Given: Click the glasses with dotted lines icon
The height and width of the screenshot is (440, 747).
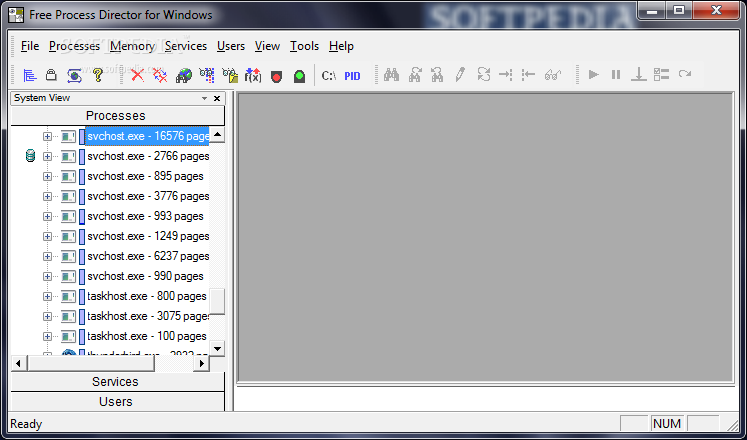Looking at the screenshot, I should point(207,75).
